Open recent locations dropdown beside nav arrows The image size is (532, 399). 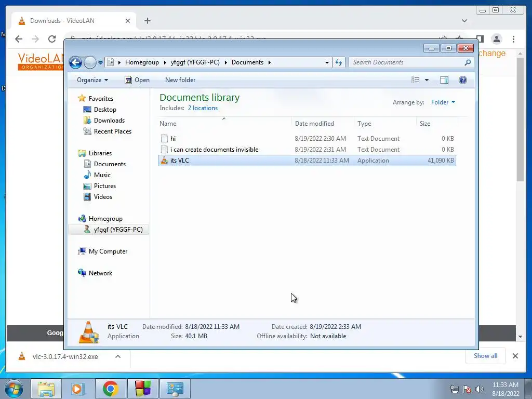click(100, 62)
